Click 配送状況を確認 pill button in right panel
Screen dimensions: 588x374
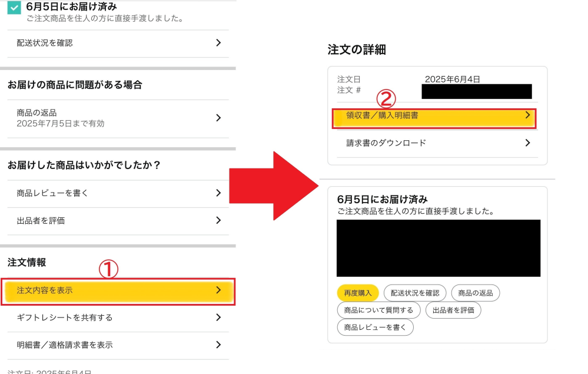pyautogui.click(x=415, y=293)
